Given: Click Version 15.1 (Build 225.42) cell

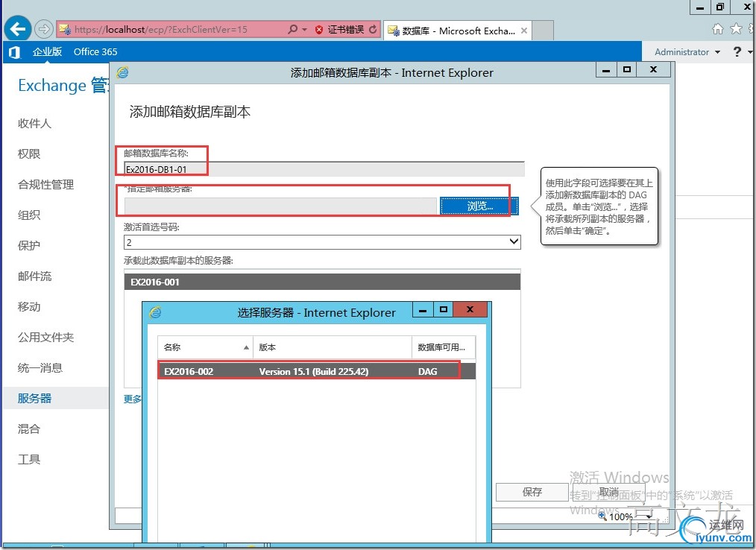Looking at the screenshot, I should 313,372.
